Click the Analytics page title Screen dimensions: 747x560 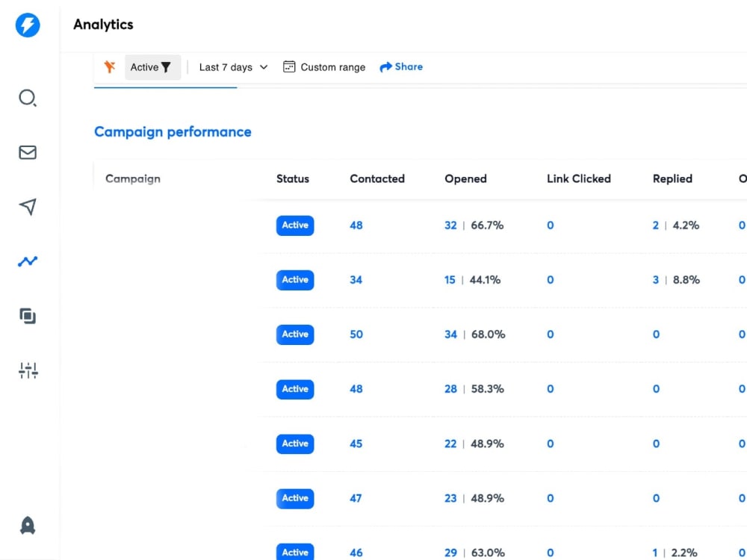click(x=103, y=25)
